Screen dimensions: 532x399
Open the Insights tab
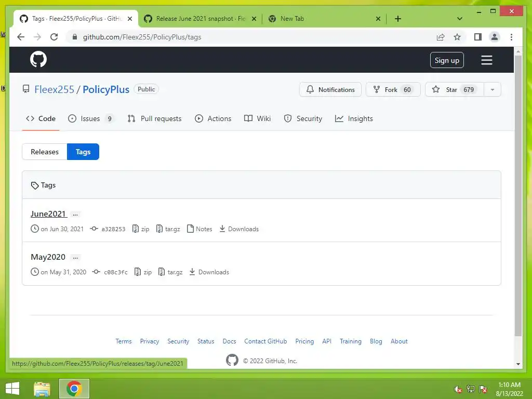pos(354,118)
